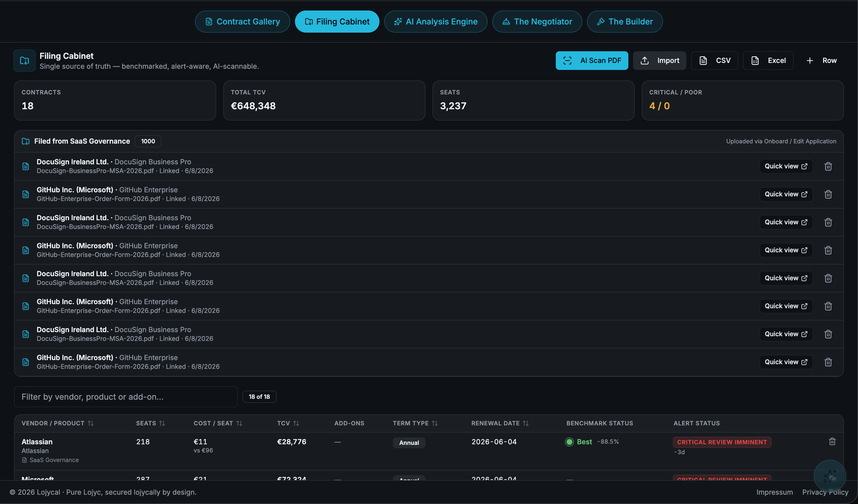Delete second GitHub Inc. (Microsoft) document

point(828,250)
